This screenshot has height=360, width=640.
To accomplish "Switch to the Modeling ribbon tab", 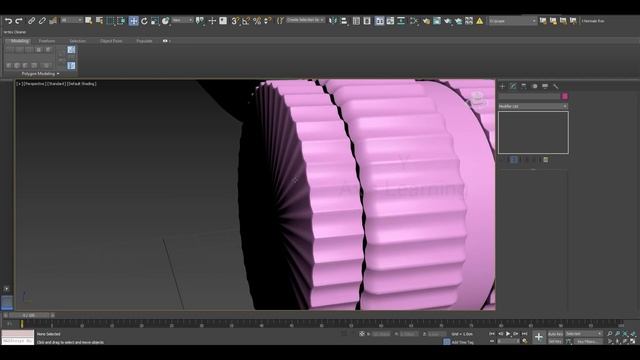I will pyautogui.click(x=19, y=41).
